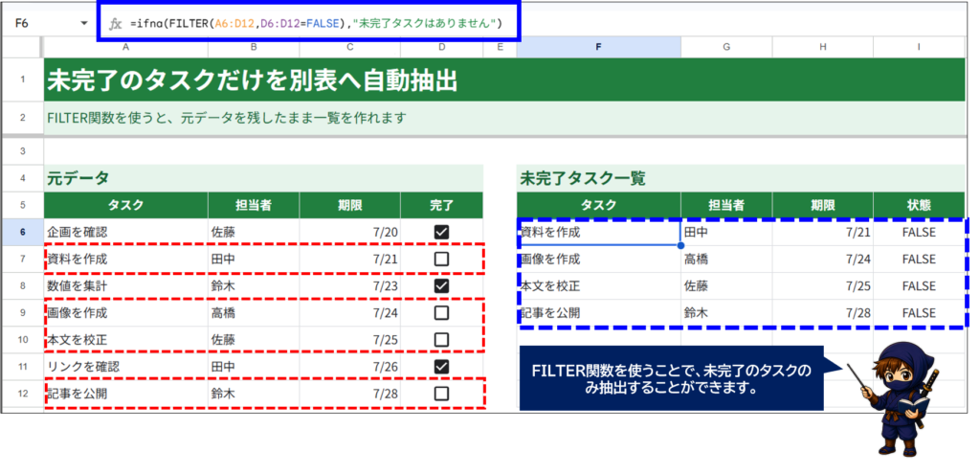Select row 6 header
980x475 pixels.
pos(23,232)
